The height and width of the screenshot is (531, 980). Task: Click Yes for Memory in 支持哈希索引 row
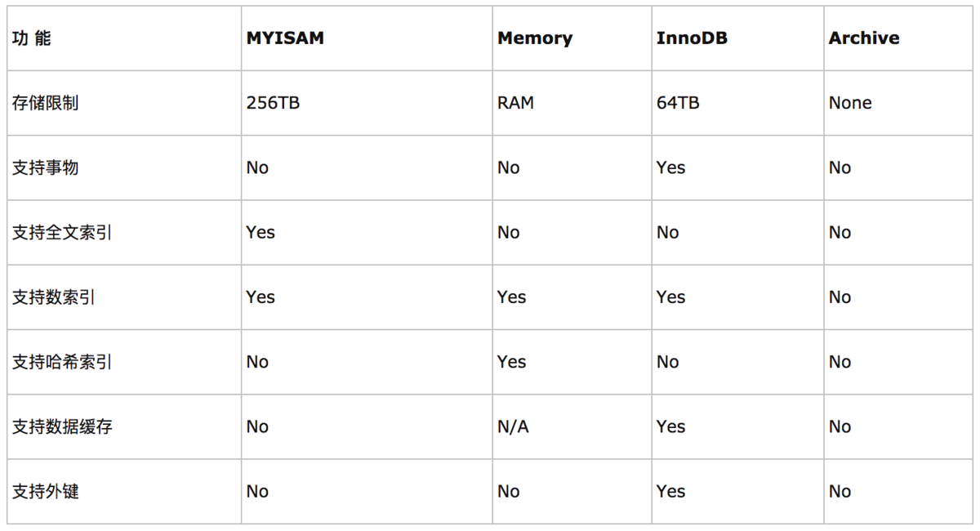[x=511, y=362]
